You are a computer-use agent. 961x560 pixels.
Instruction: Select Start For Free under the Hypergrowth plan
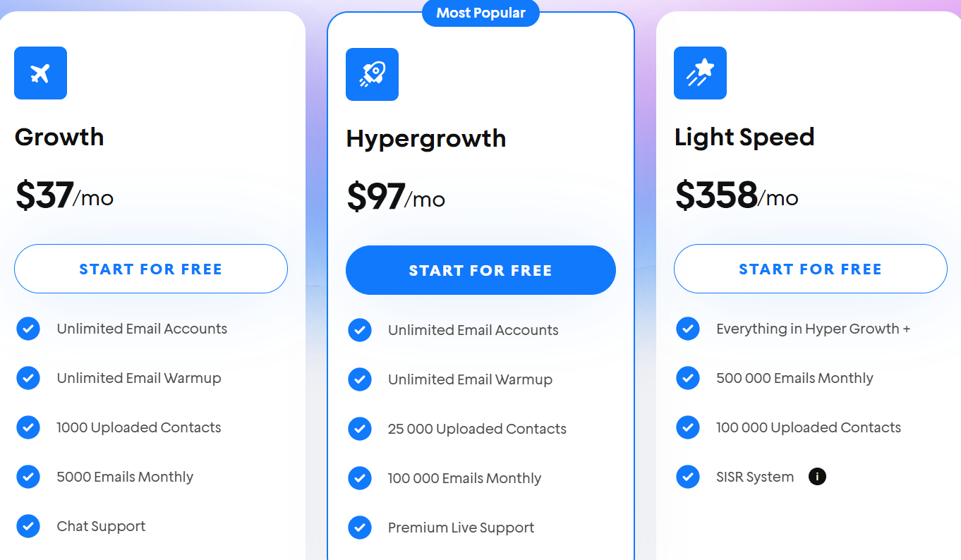coord(481,270)
